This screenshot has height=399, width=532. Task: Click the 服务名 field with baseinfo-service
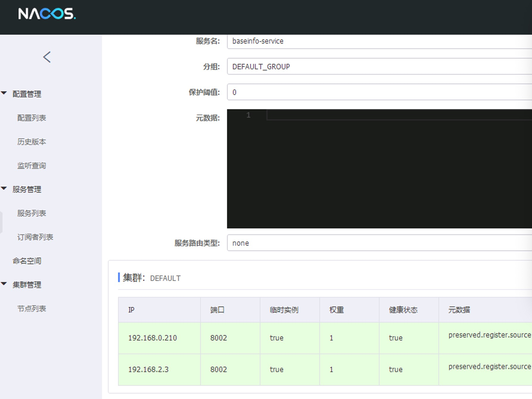pyautogui.click(x=379, y=41)
